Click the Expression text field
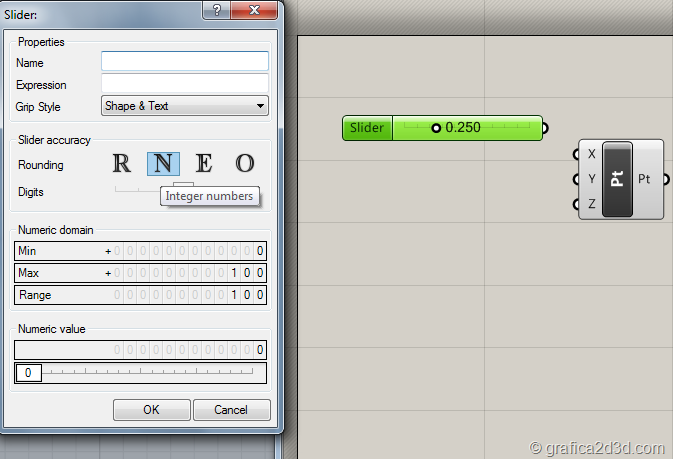This screenshot has width=673, height=459. (185, 84)
